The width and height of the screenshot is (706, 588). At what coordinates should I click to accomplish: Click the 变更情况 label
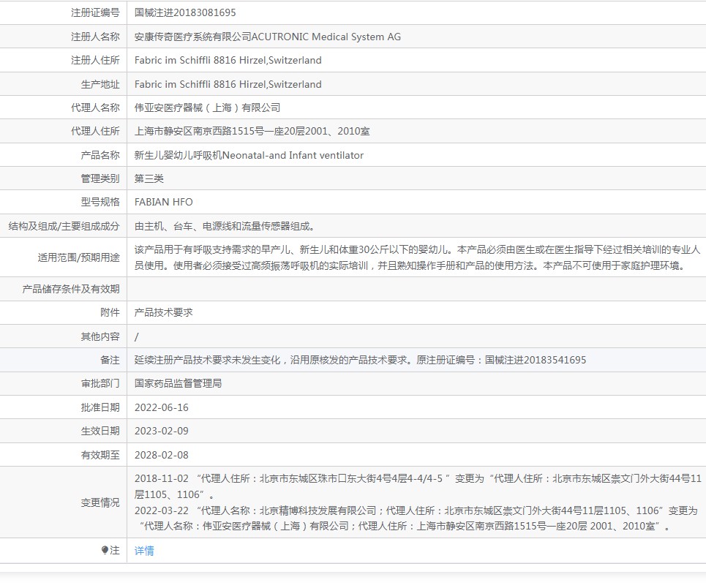tap(100, 502)
